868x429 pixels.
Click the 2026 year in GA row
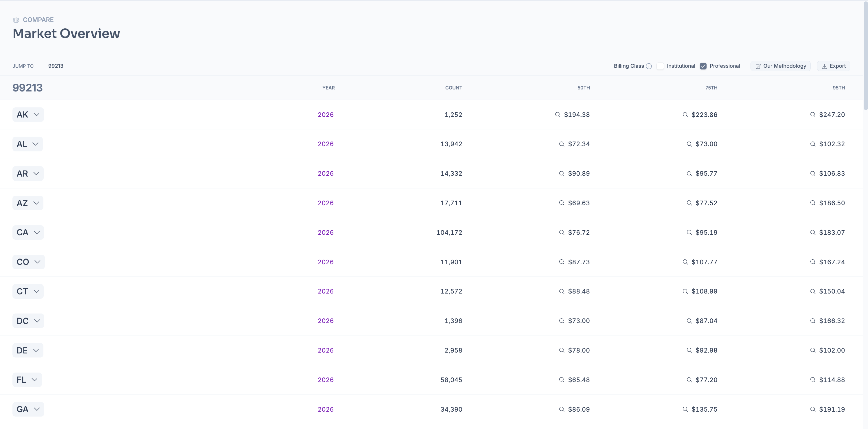(x=325, y=409)
